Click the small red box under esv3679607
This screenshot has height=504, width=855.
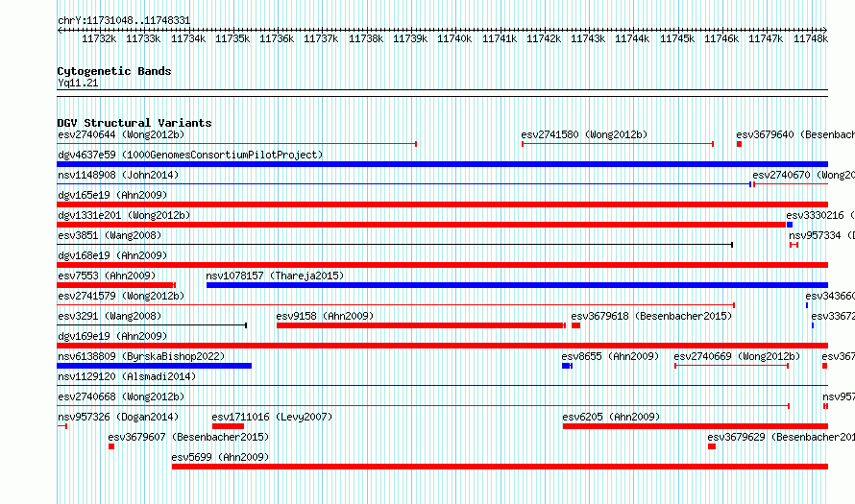[111, 446]
